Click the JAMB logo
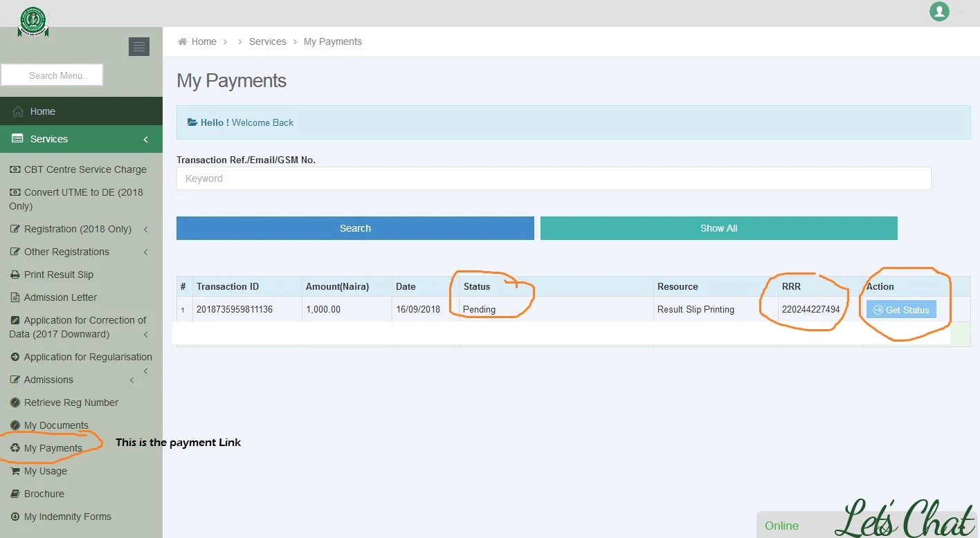Screen dimensions: 980x538 click(32, 21)
